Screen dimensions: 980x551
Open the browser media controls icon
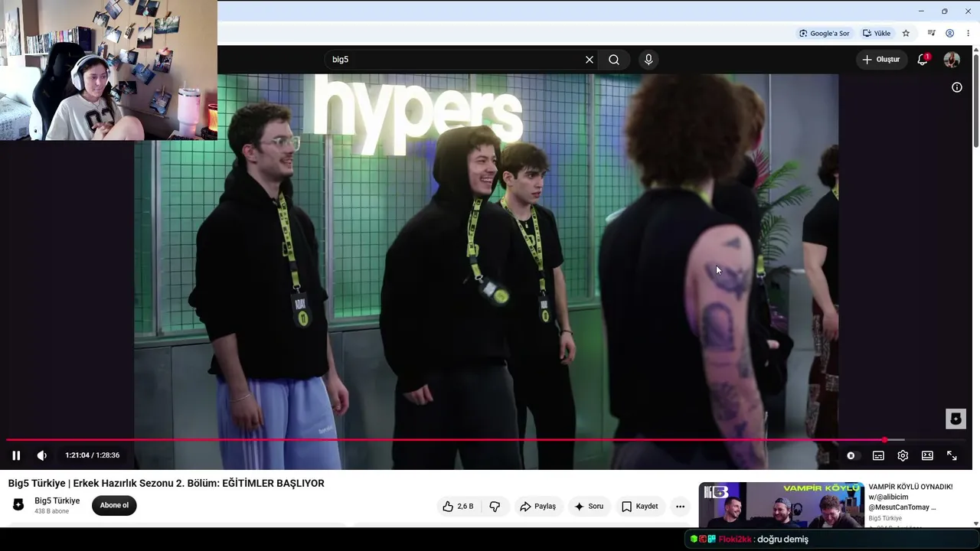pyautogui.click(x=931, y=34)
